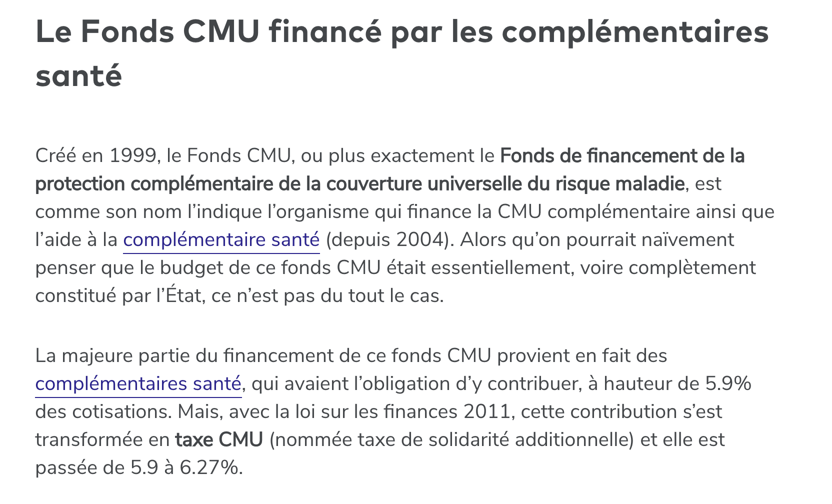The width and height of the screenshot is (832, 504).
Task: Click the word "essentiellement" in the text
Action: coord(500,268)
